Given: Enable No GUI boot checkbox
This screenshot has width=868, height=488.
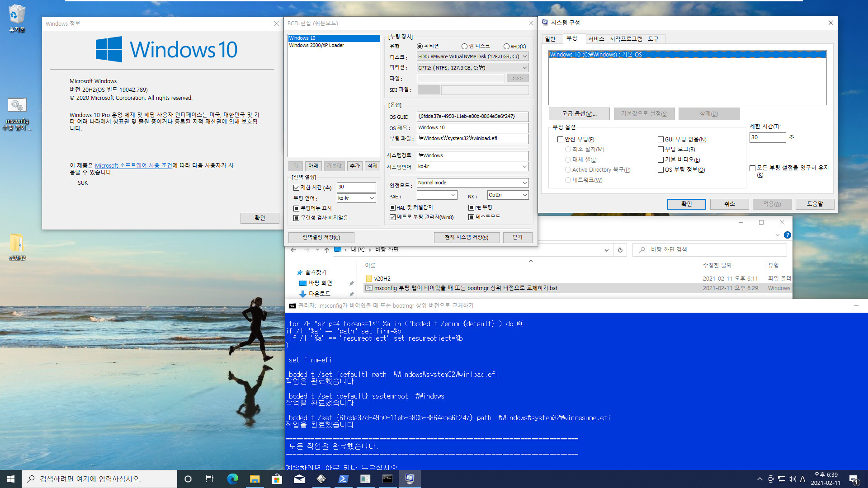Looking at the screenshot, I should (x=660, y=140).
